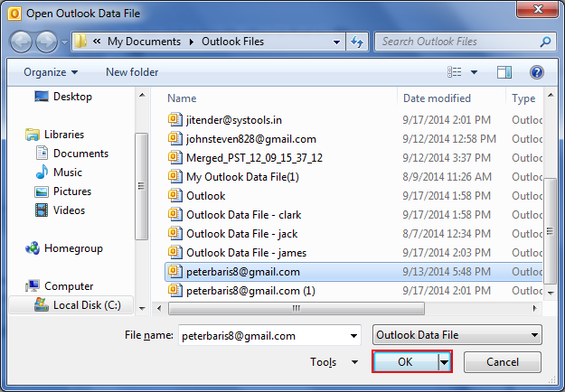This screenshot has width=565, height=392.
Task: Click the Name column header
Action: (182, 98)
